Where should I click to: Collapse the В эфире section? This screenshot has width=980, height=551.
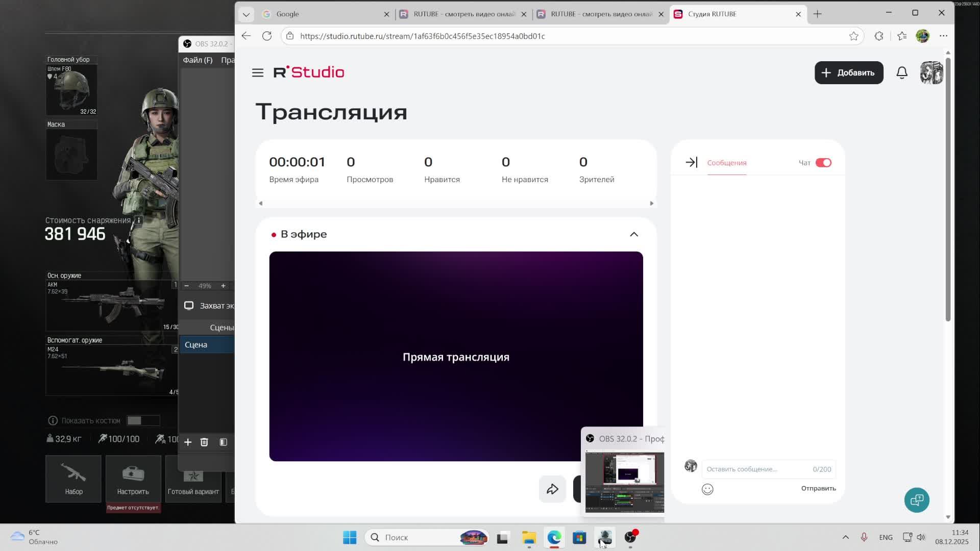[634, 234]
